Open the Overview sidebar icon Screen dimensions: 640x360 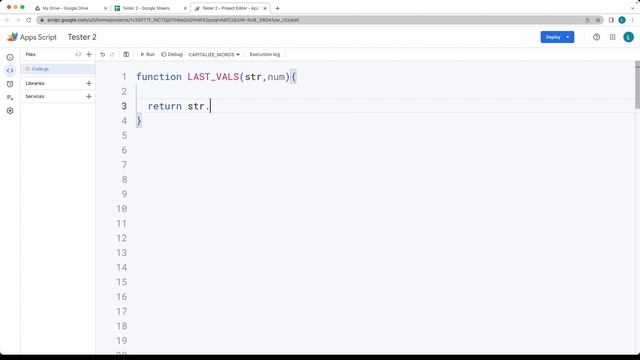coord(10,58)
